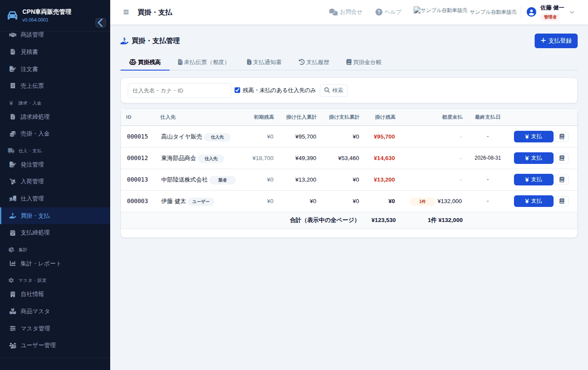Click 支払 button for 中部陸送株式会社
The width and height of the screenshot is (588, 370).
point(534,180)
